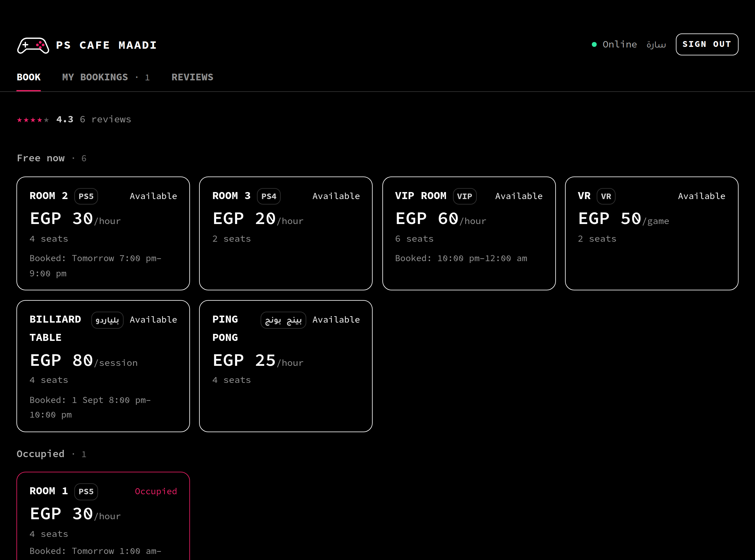Click the PS4 badge on Room 3
Screen dimensions: 755x560
pos(269,196)
